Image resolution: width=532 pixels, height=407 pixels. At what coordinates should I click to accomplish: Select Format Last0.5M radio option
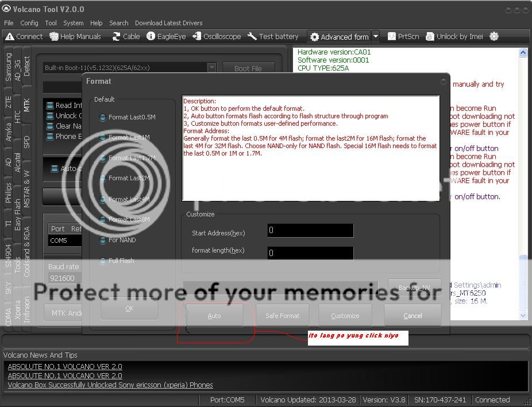(x=103, y=117)
